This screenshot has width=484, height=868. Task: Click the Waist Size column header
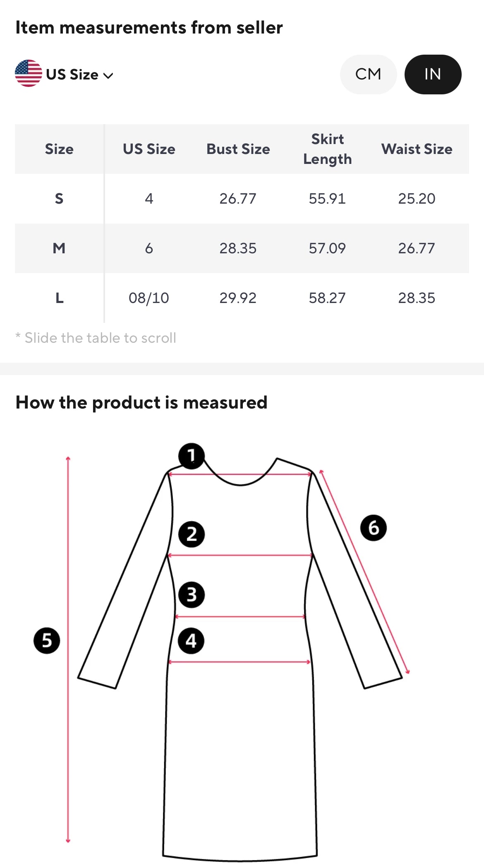point(417,149)
